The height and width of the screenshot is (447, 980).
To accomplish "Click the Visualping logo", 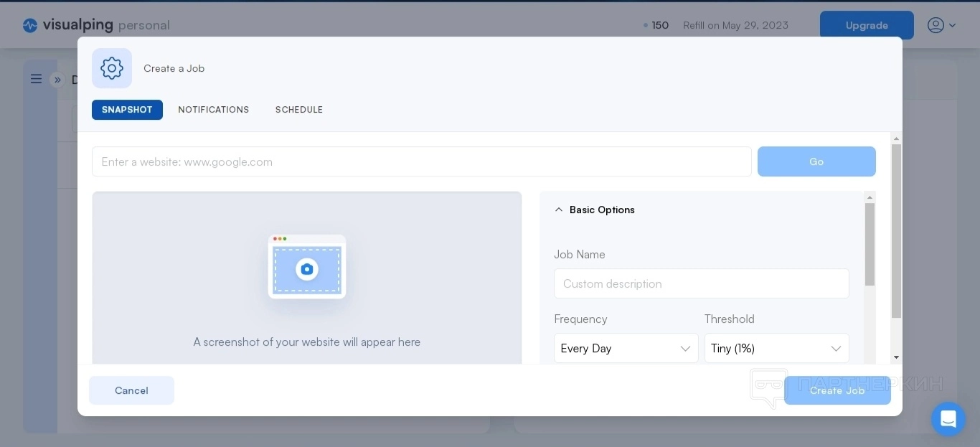I will click(68, 25).
